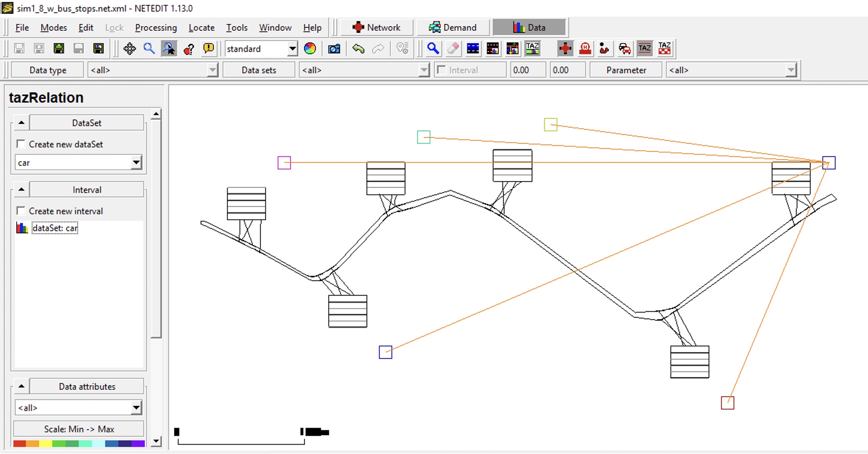Click the Scale: Min -> Max button
The height and width of the screenshot is (454, 868).
coord(79,429)
